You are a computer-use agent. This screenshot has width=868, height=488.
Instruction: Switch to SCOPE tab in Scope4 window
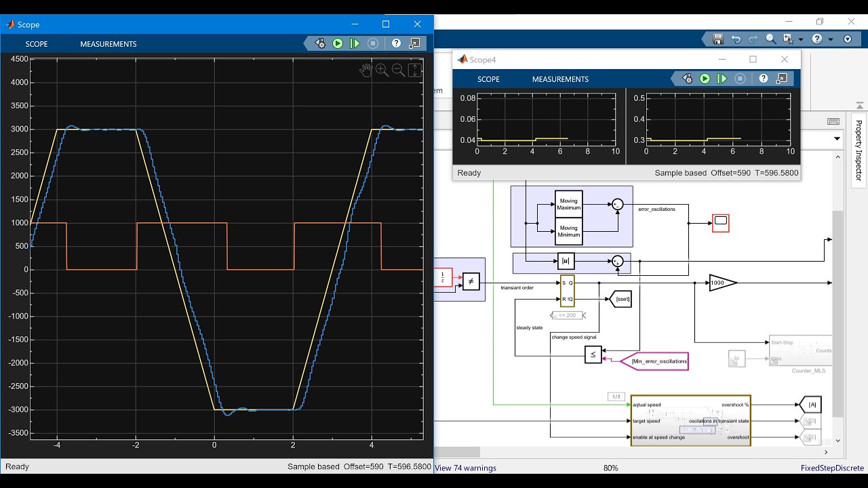point(488,79)
